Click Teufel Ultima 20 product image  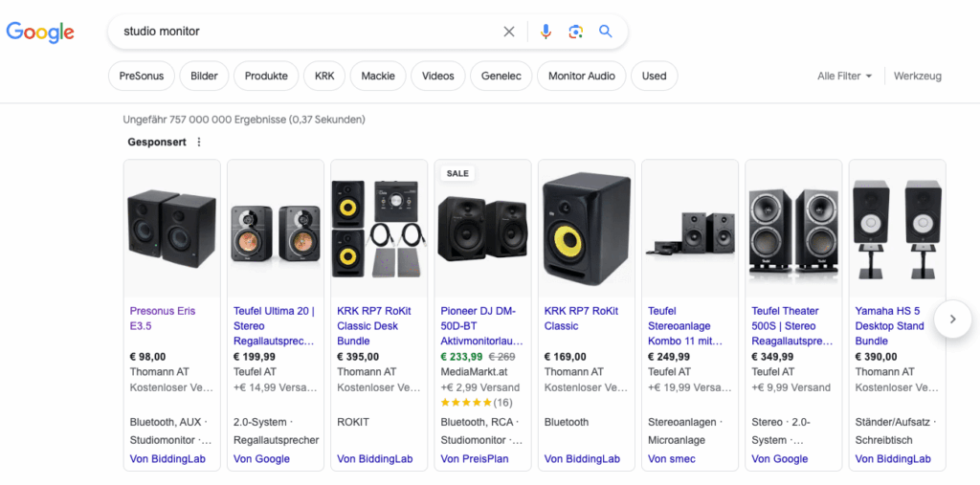(x=276, y=228)
